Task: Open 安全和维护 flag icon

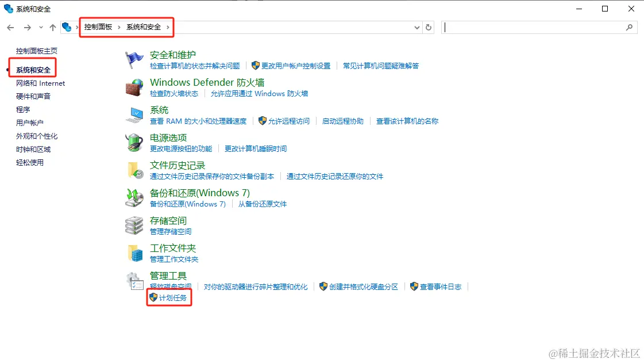Action: 134,57
